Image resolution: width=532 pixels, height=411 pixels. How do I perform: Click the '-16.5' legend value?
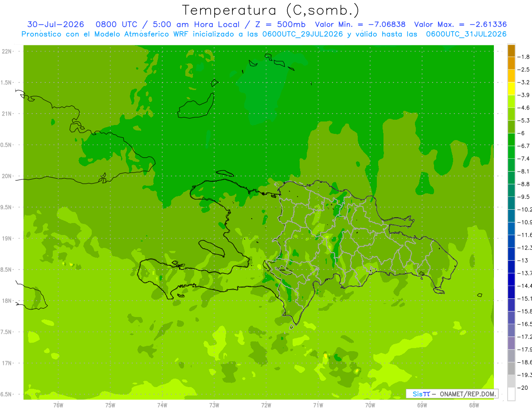pos(526,324)
